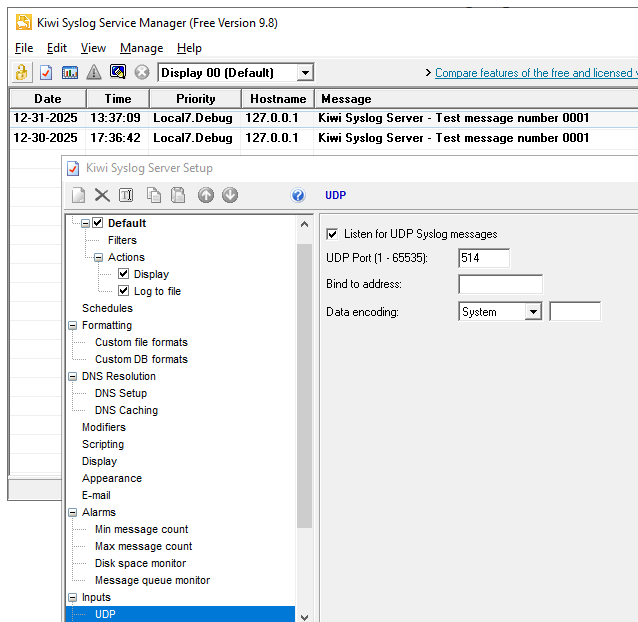Screen dimensions: 638x622
Task: Open the Display 00 (Default) dropdown
Action: (305, 72)
